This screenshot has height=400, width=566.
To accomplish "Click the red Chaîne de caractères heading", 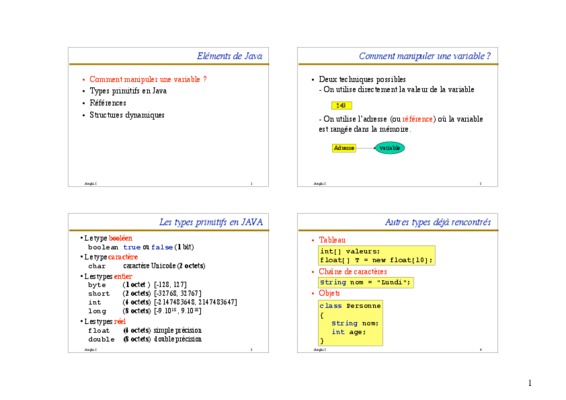I will click(x=353, y=271).
